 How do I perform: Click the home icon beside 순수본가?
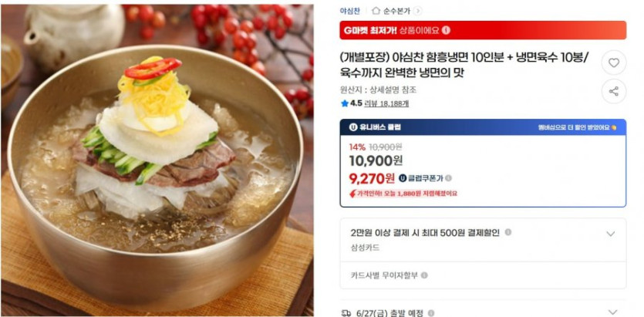click(x=376, y=11)
